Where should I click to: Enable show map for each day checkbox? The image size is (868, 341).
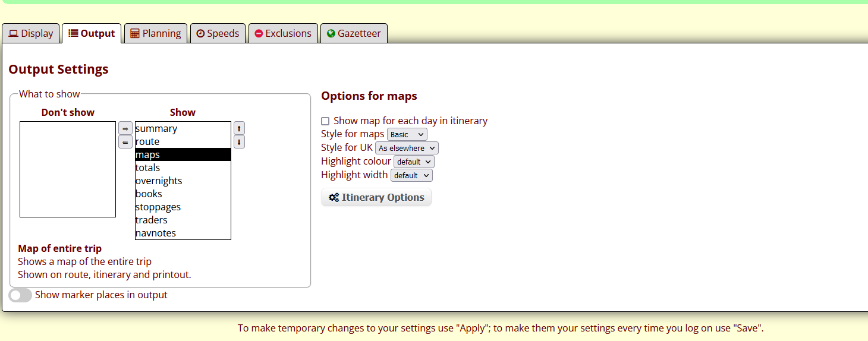point(325,121)
